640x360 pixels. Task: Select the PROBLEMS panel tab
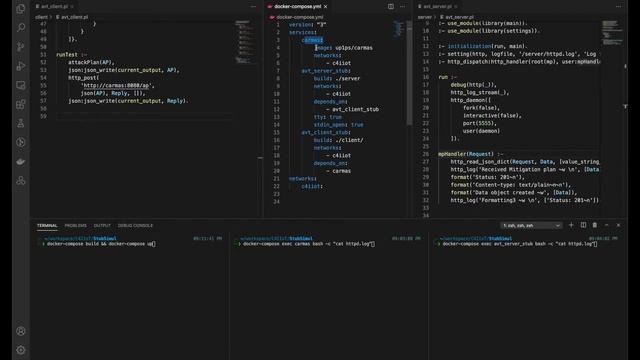coord(76,225)
